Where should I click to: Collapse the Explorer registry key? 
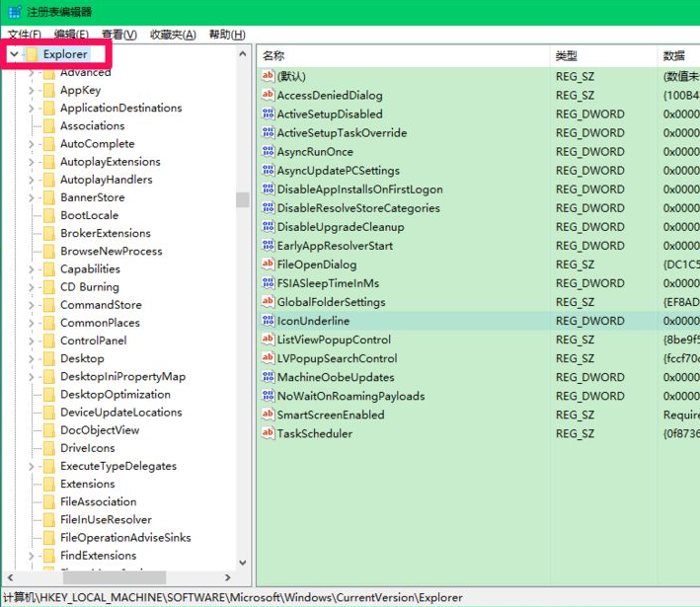[14, 54]
